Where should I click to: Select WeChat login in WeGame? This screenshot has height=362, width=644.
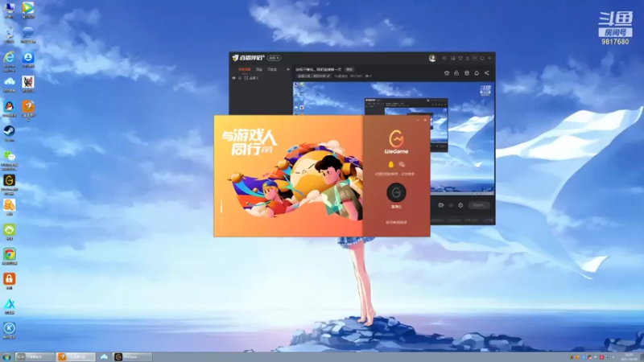(x=402, y=164)
